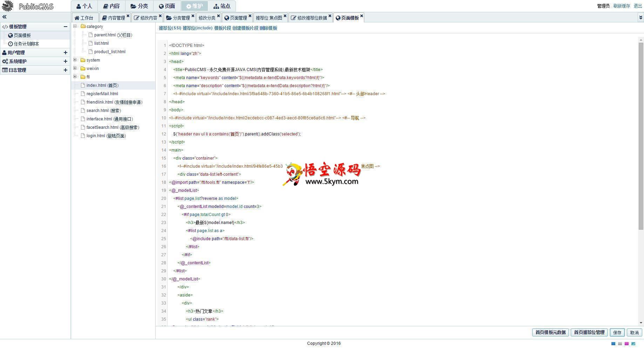Open the 分类 top menu
This screenshot has height=348, width=644.
(139, 6)
